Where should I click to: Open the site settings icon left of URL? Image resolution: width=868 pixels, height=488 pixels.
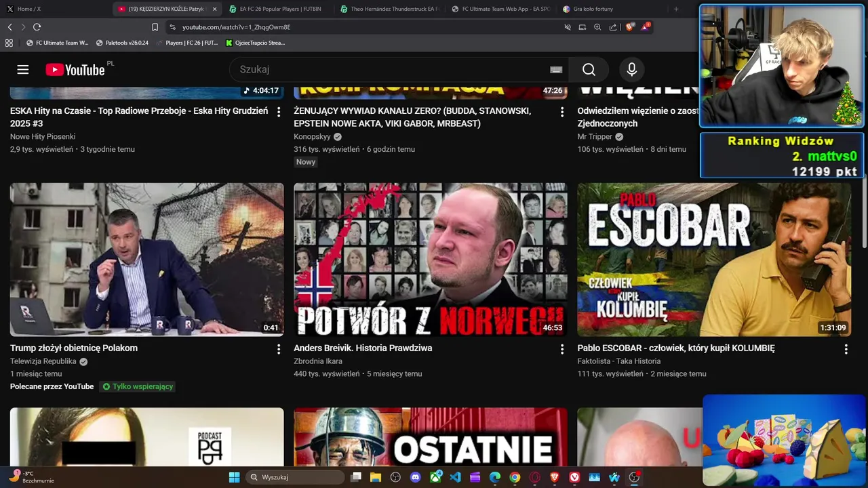[x=173, y=27]
